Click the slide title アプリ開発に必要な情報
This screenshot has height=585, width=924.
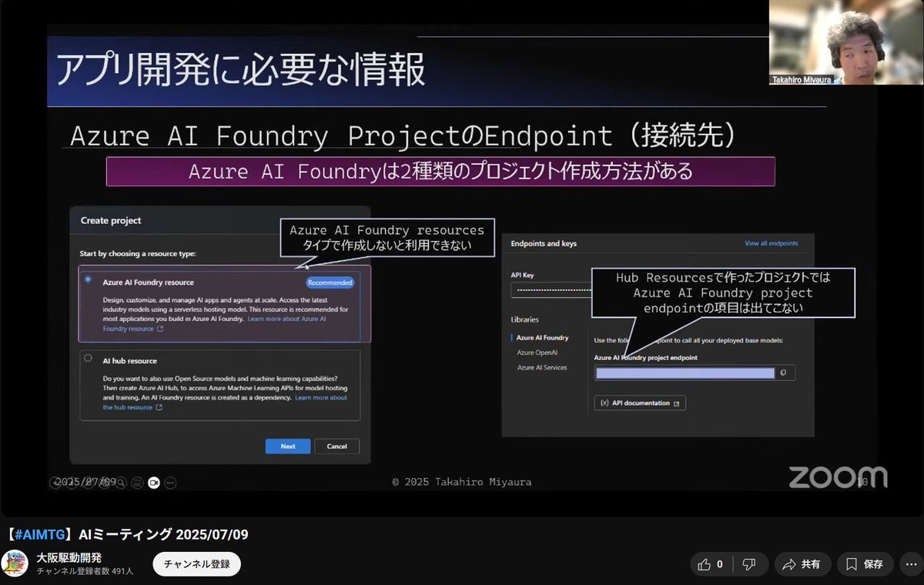[x=240, y=69]
